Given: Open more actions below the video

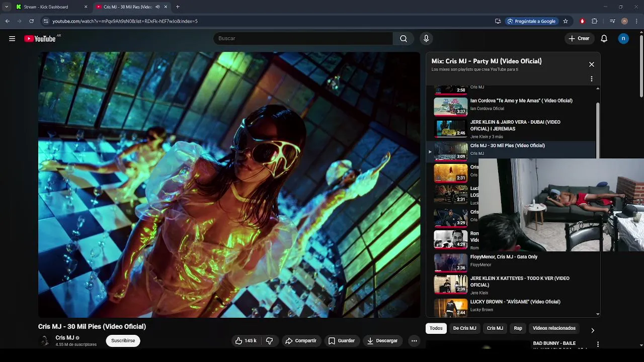Looking at the screenshot, I should pyautogui.click(x=414, y=341).
